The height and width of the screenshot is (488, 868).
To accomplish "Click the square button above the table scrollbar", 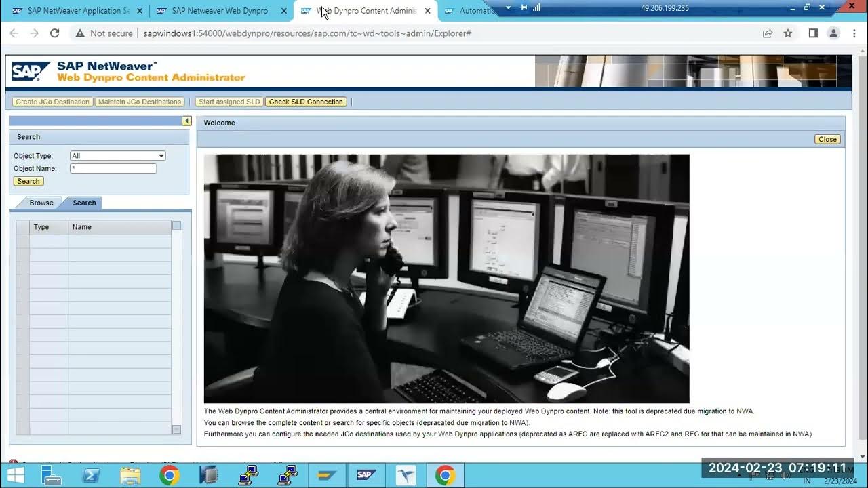I will (176, 226).
